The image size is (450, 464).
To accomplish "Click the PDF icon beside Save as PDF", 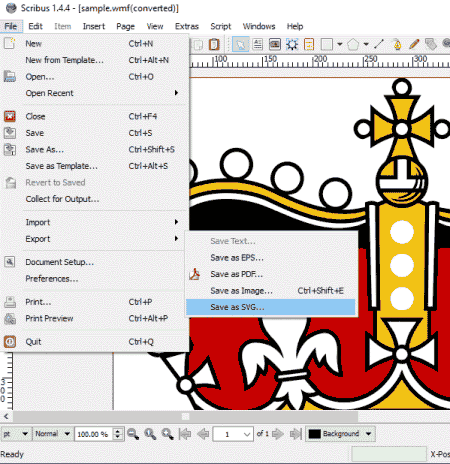I will click(195, 274).
